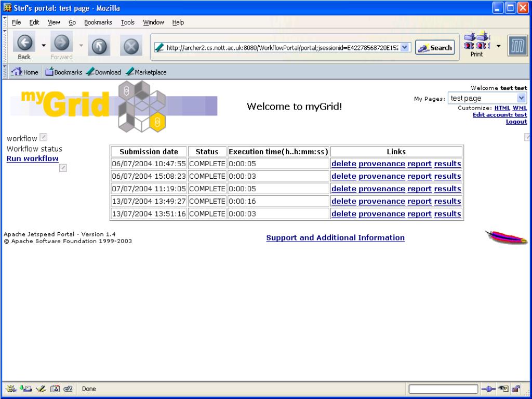Open the Tools menu
The width and height of the screenshot is (532, 399).
[128, 22]
